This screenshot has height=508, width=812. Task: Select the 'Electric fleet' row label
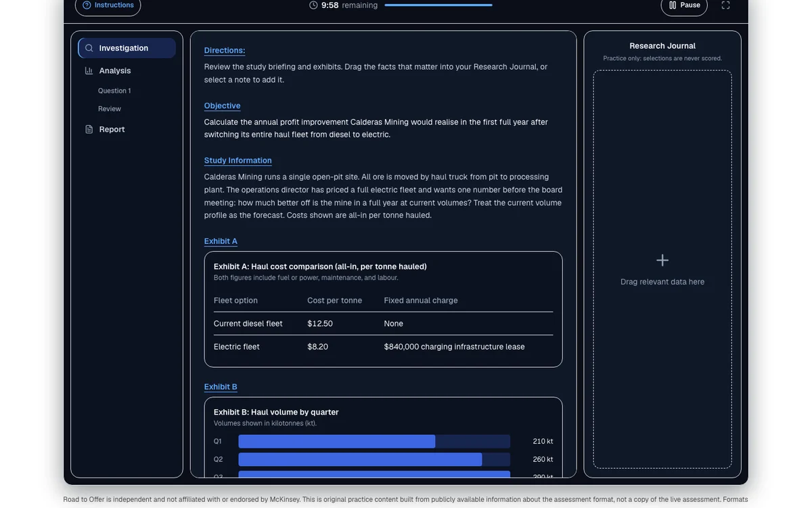[237, 347]
